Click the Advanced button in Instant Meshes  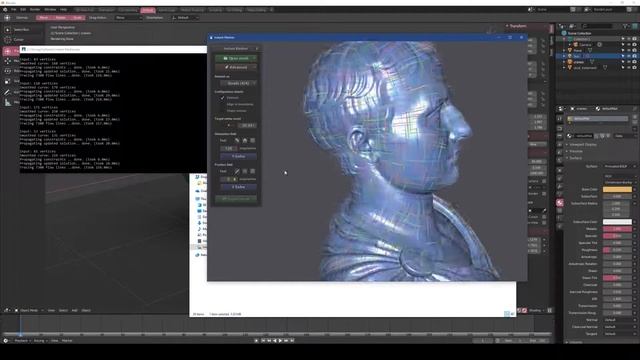[236, 67]
